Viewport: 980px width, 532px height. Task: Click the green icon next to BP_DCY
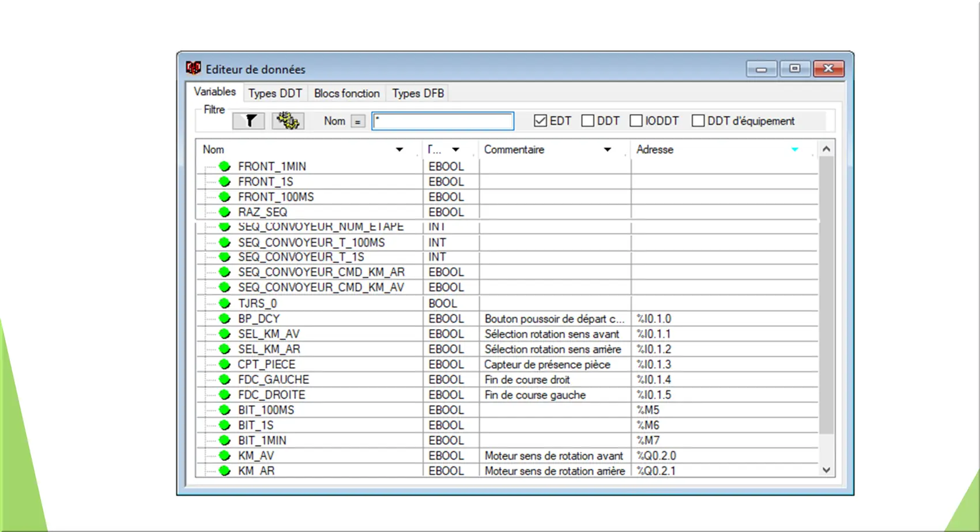(x=225, y=319)
